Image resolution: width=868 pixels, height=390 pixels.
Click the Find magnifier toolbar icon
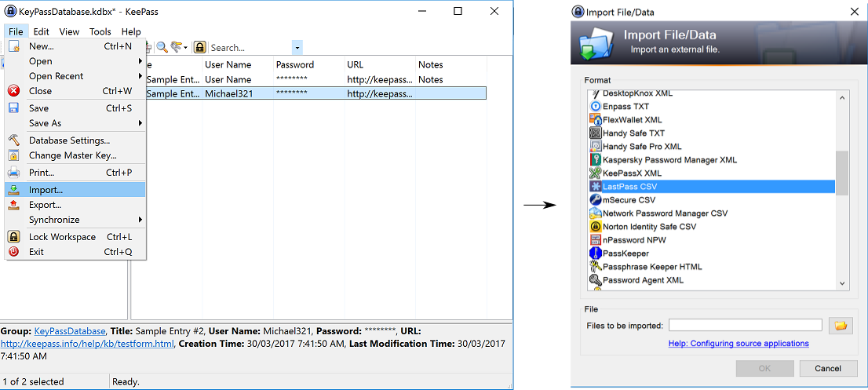pyautogui.click(x=162, y=47)
